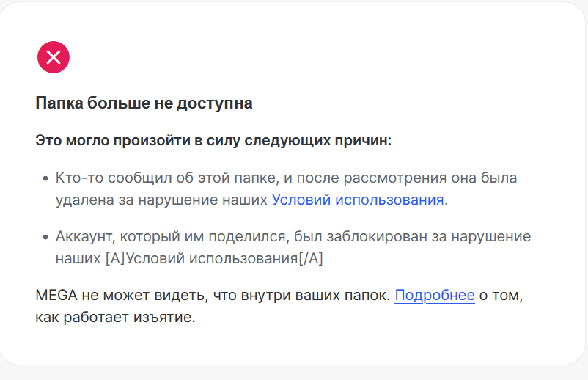Click the gray background below the card

[x=294, y=373]
